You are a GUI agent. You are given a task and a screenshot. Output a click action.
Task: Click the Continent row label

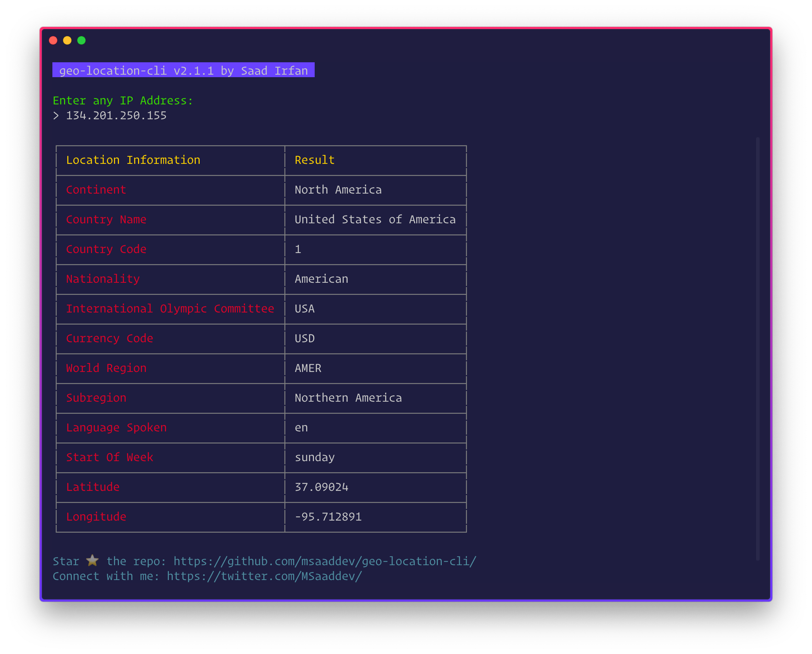click(96, 190)
